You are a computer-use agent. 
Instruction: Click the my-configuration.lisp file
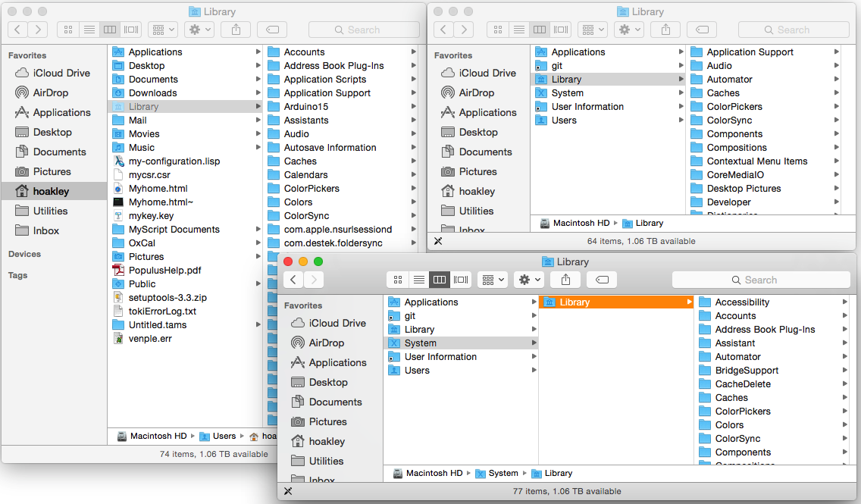pyautogui.click(x=174, y=161)
